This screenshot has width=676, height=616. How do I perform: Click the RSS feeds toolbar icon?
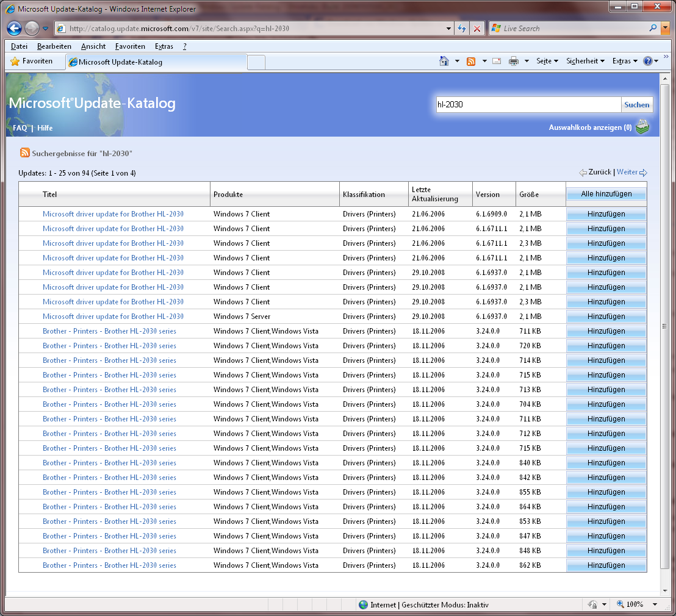coord(471,61)
